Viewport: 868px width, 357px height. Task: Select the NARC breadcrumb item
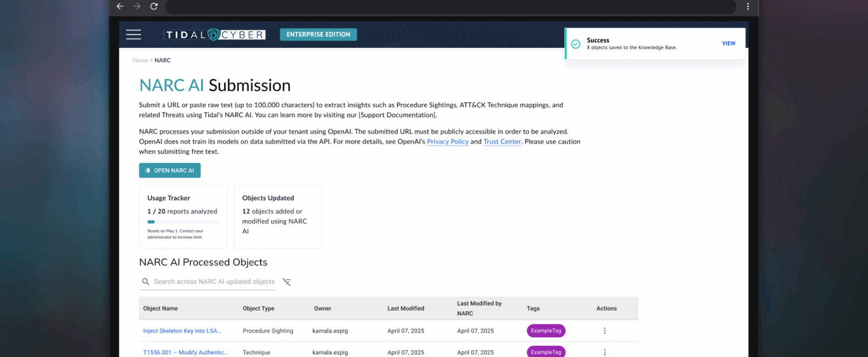[162, 60]
